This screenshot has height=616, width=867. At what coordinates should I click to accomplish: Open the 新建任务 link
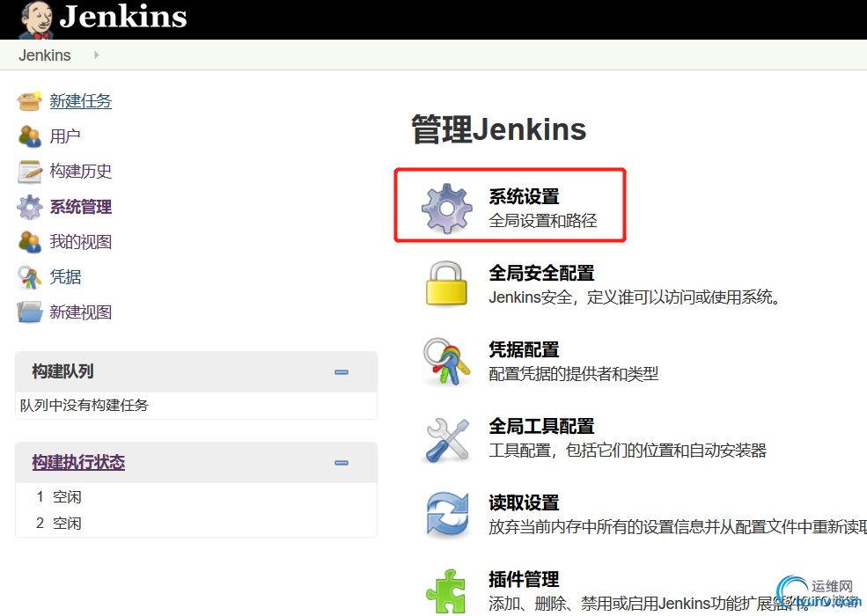pyautogui.click(x=81, y=101)
